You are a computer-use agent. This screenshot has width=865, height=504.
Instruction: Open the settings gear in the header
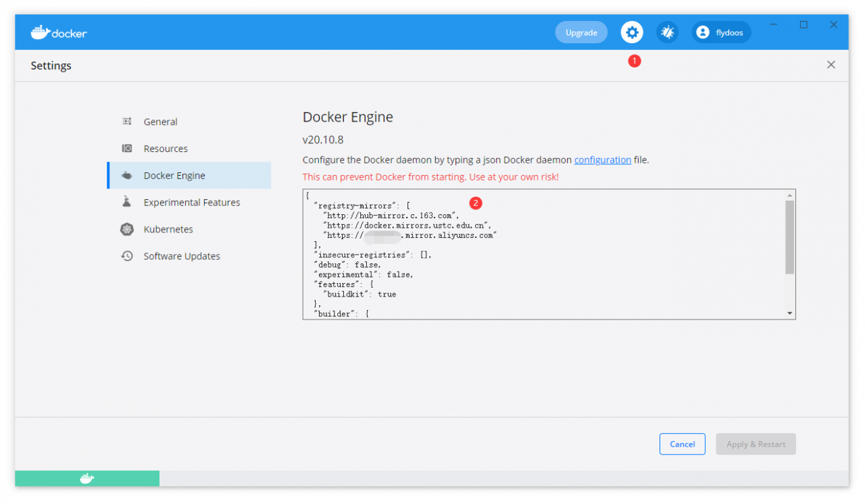632,32
